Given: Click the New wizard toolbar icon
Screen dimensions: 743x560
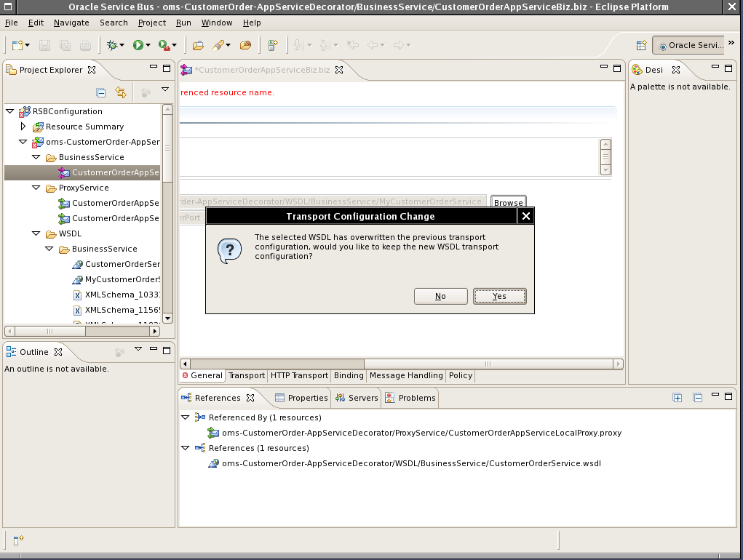Looking at the screenshot, I should click(17, 45).
